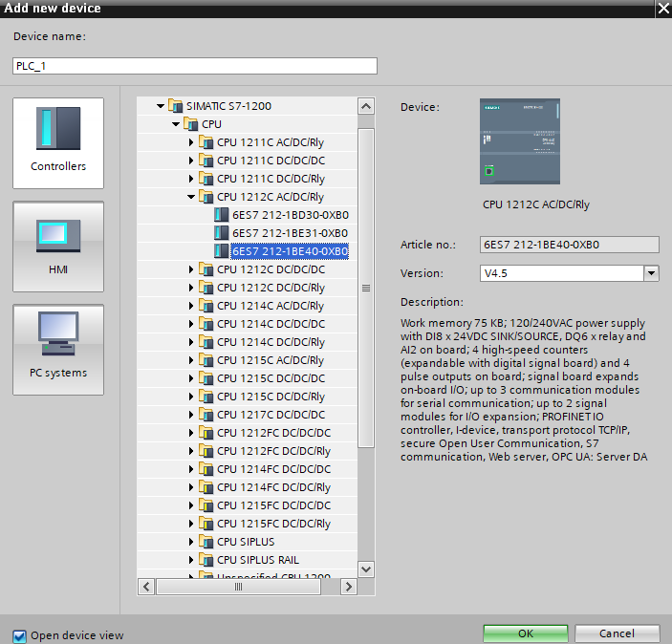Select the Controllers category icon
The height and width of the screenshot is (644, 672).
tap(58, 143)
